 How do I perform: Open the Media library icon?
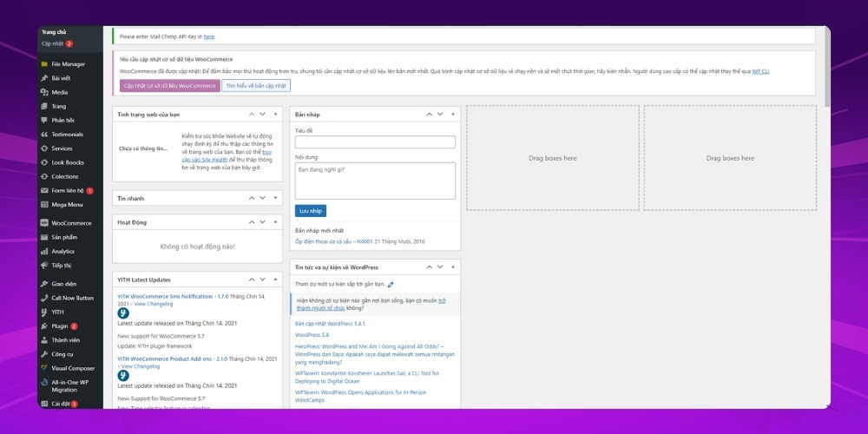[x=44, y=93]
